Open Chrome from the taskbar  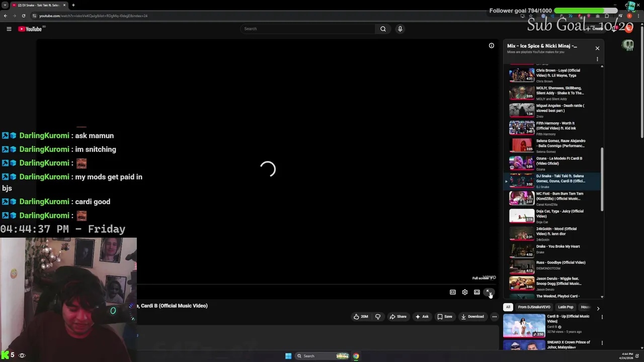(x=356, y=356)
